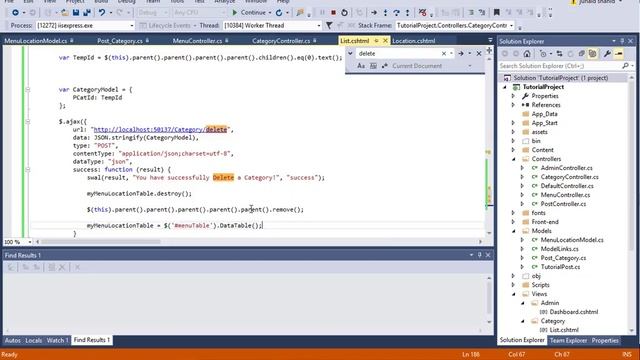The image size is (640, 360).
Task: Toggle Use Regular Expressions in find box
Action: coord(384,66)
